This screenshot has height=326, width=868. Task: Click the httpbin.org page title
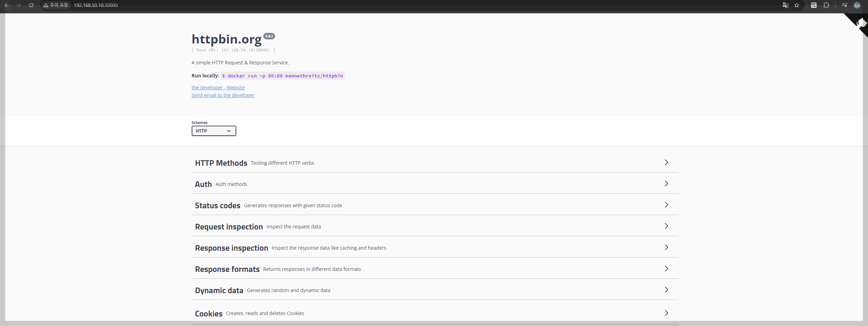coord(227,39)
